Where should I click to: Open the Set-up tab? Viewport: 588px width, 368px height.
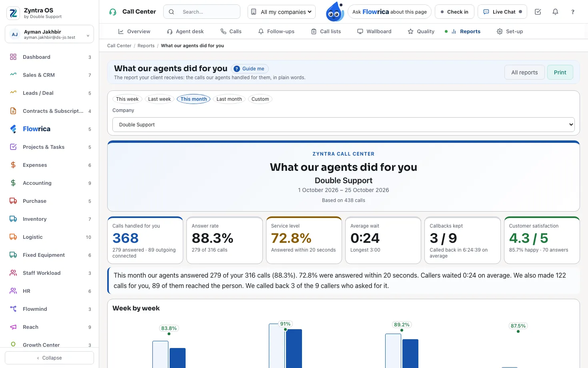point(510,31)
